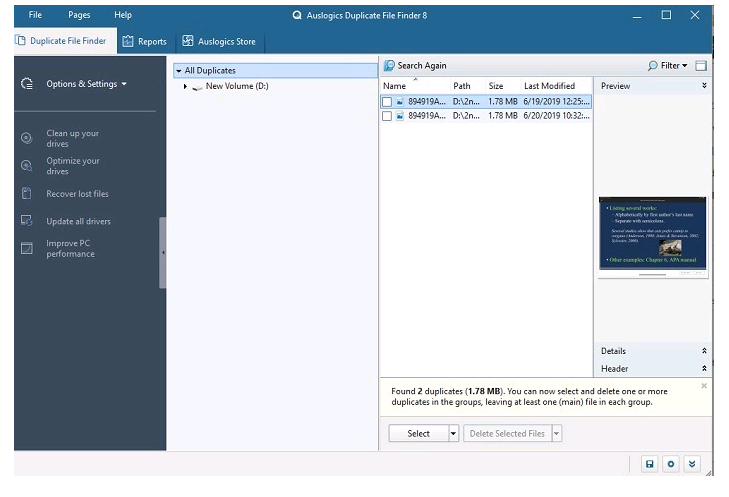This screenshot has height=497, width=729.
Task: Check the file modified 6/20/2019
Action: 387,116
